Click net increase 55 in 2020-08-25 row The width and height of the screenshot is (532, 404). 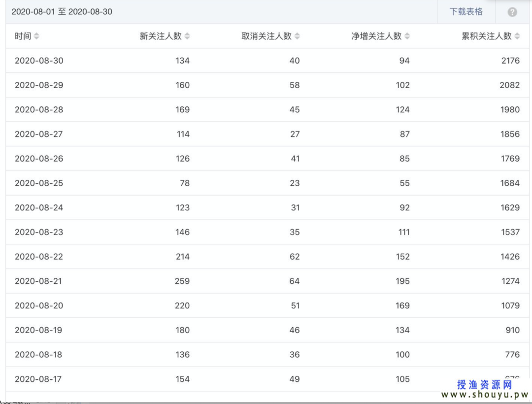coord(404,183)
